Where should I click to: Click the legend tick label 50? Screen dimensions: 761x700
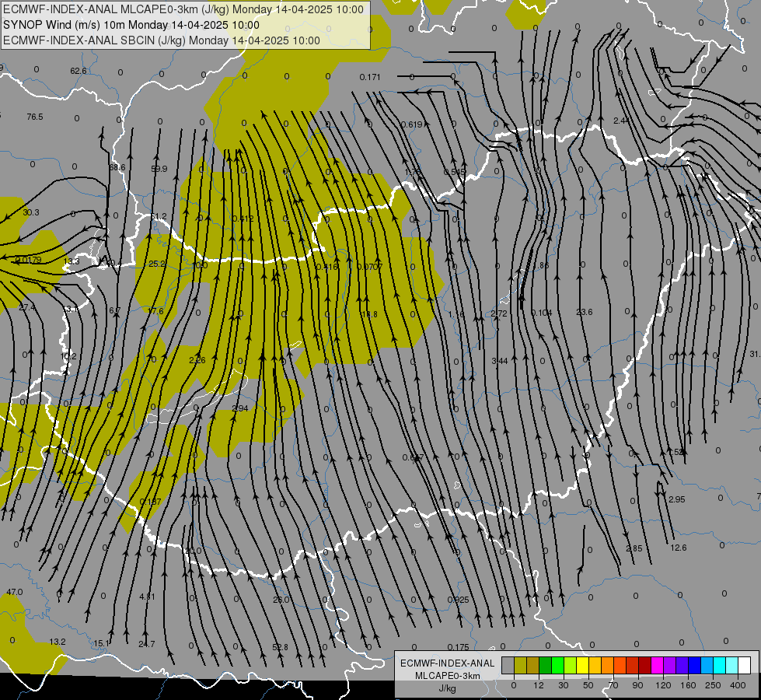click(x=588, y=685)
